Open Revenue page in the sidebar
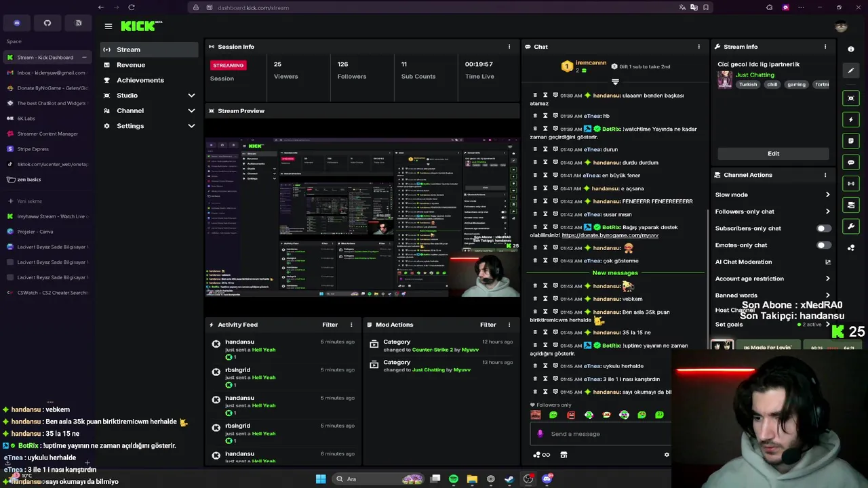 [x=149, y=65]
